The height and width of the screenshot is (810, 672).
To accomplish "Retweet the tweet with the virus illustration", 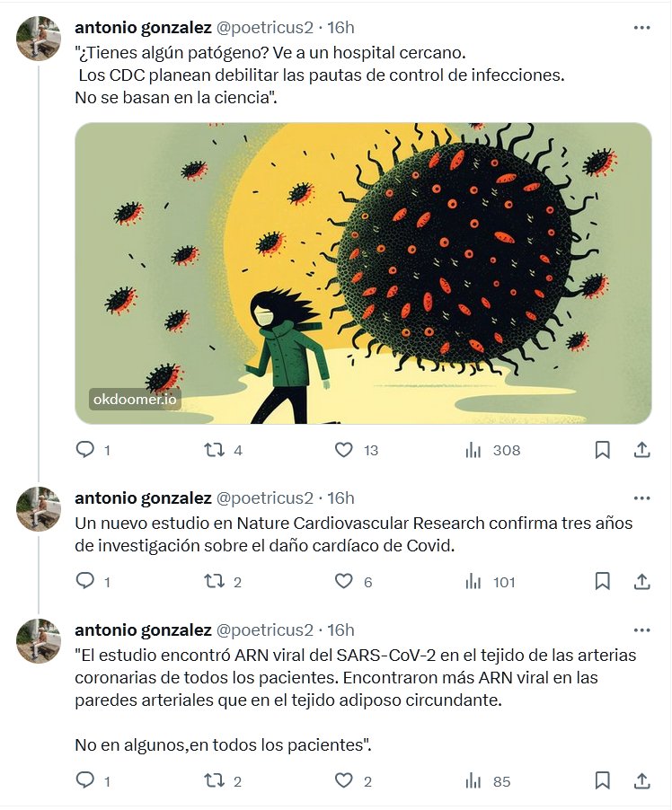I will tap(215, 450).
